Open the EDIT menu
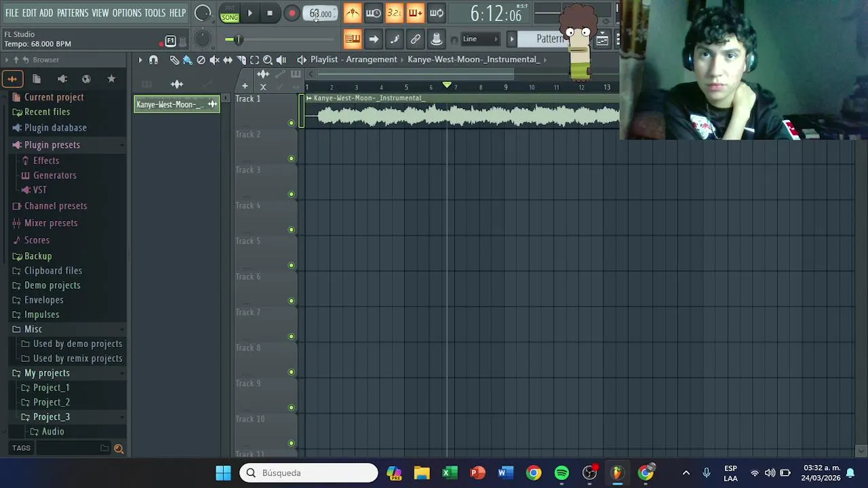The height and width of the screenshot is (488, 868). point(29,13)
